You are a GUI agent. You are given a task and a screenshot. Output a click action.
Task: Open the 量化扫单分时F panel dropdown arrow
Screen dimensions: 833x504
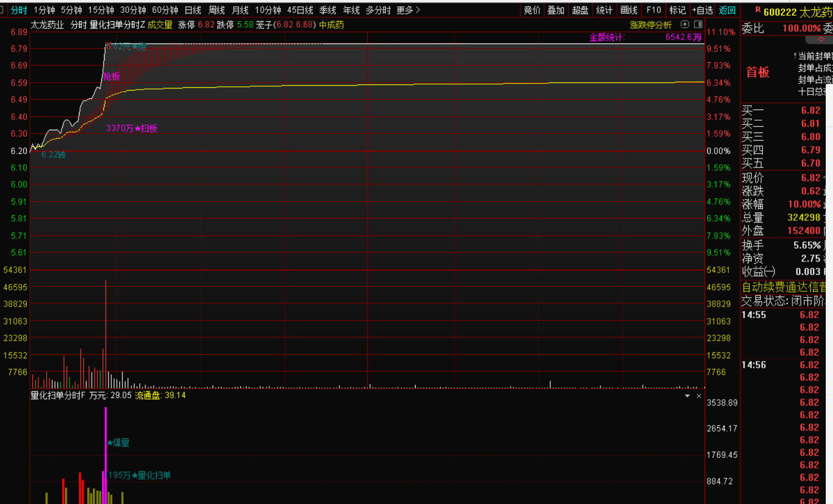tap(687, 396)
